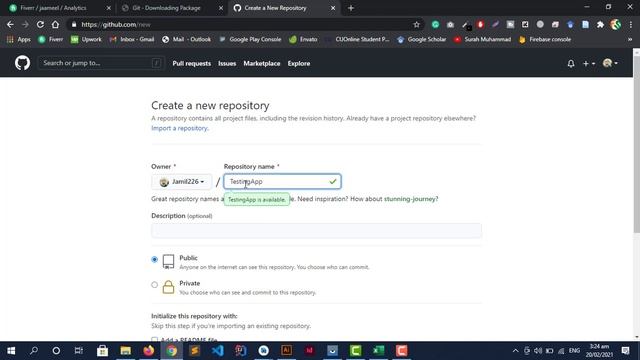Open Excel from the taskbar

pos(378,351)
